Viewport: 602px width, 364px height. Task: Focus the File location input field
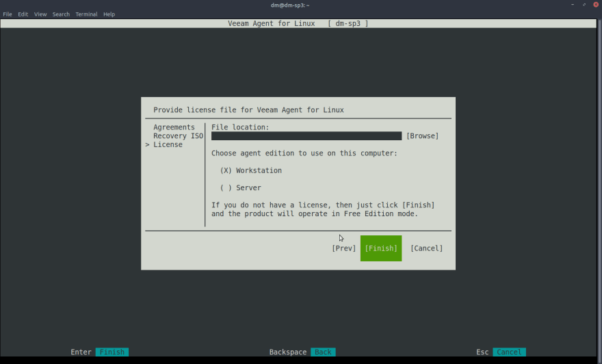(x=306, y=136)
